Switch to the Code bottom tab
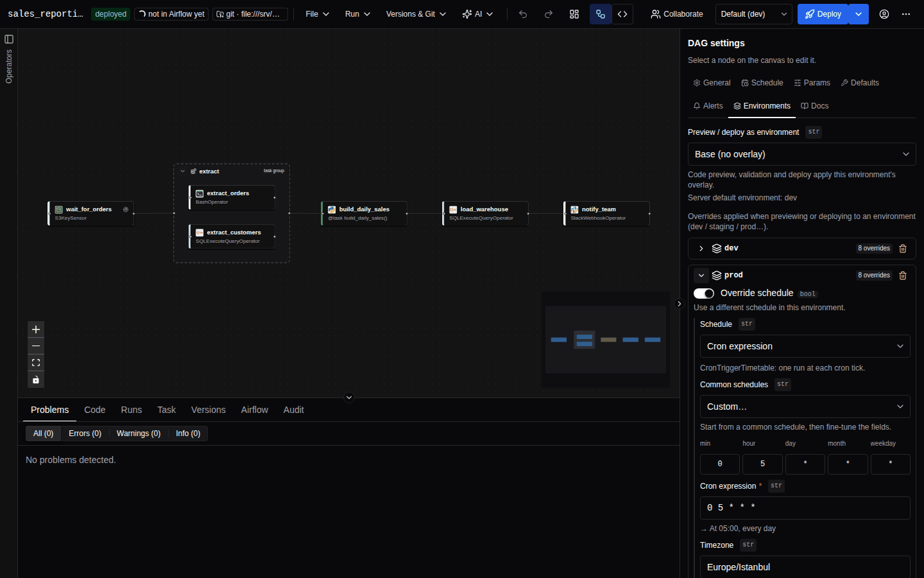The image size is (924, 578). 95,410
